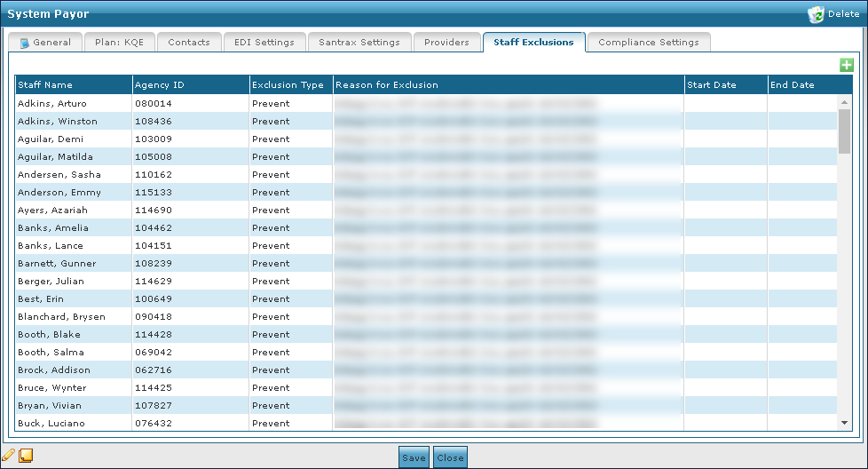Sort by the Agency ID column header
This screenshot has width=868, height=469.
coord(158,85)
